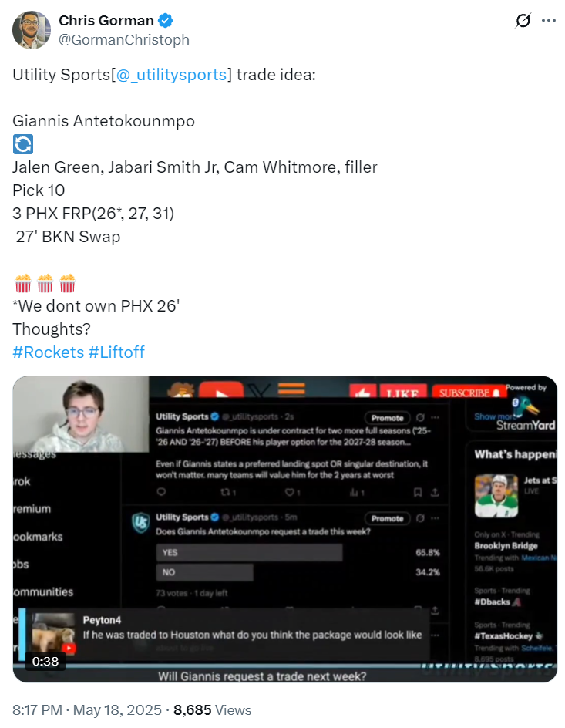Open the @_utilitysports mention link
Screen dimensions: 565x728
point(171,74)
